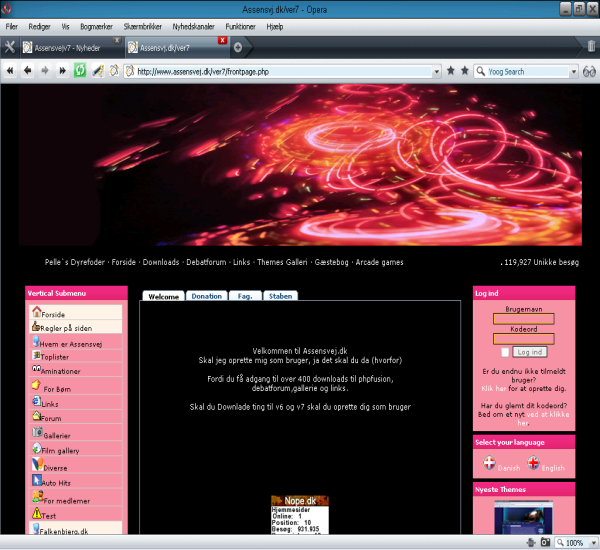
Task: Open closed tabs trash icon
Action: tap(591, 46)
